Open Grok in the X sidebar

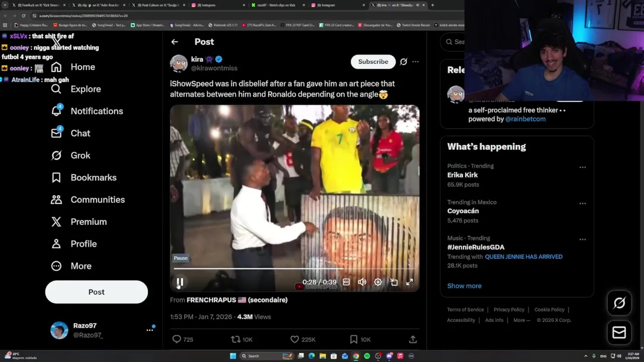point(70,155)
